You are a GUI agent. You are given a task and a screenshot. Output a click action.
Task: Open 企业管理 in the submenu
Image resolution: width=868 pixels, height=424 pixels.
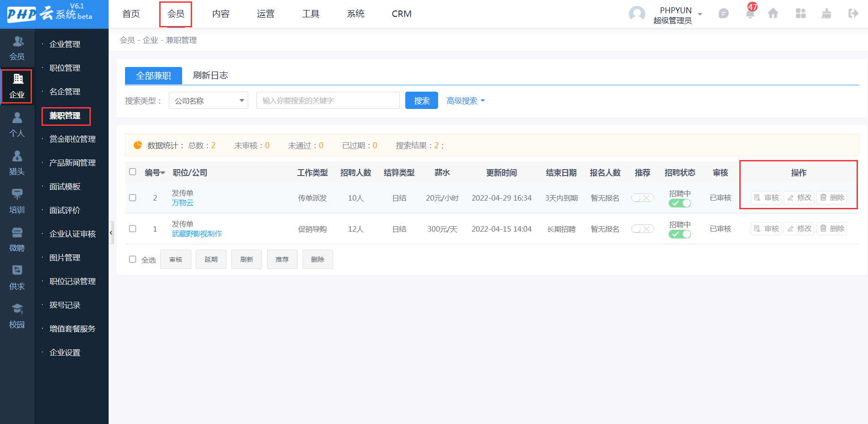(x=65, y=44)
